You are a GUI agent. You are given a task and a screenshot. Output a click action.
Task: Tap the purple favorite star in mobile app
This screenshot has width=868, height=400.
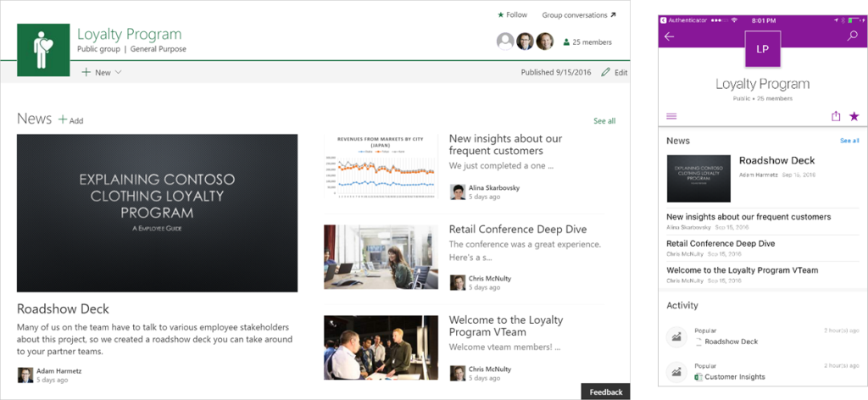coord(854,116)
